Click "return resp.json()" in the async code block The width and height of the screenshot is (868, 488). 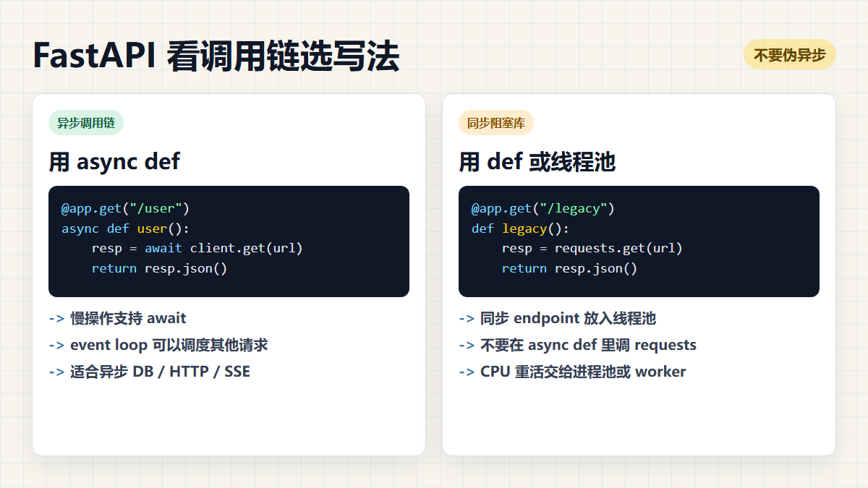click(x=159, y=268)
